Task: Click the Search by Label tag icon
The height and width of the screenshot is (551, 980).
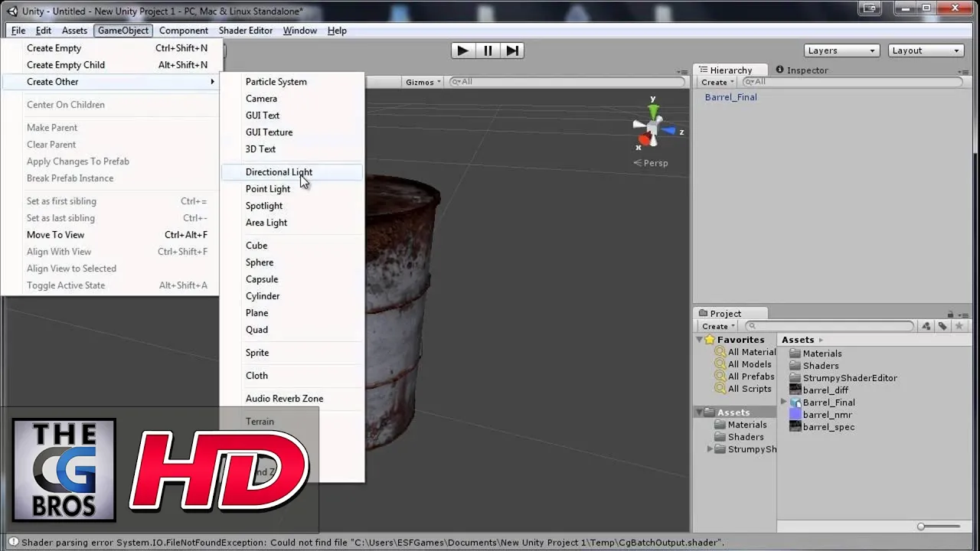Action: [x=942, y=326]
